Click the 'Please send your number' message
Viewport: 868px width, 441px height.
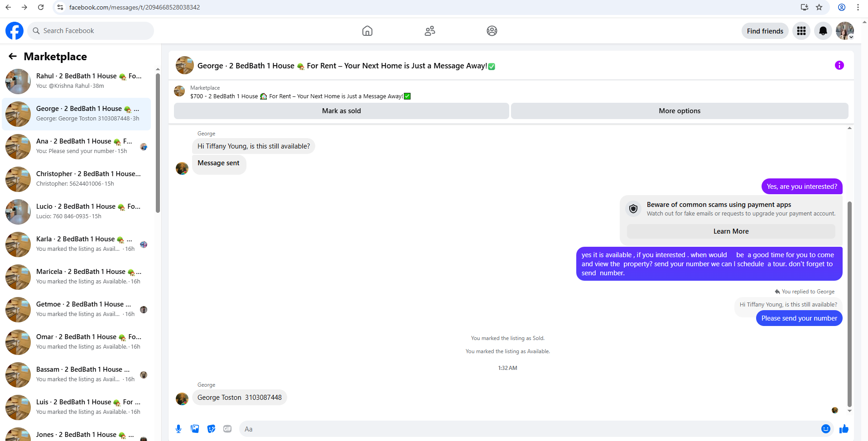tap(799, 318)
